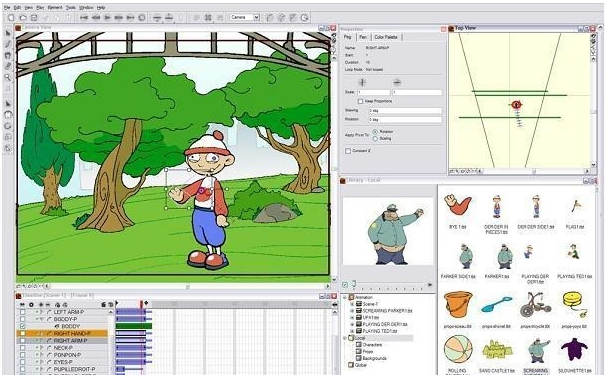Expand the LEFT ARM-P peg layer arrow

[41, 312]
